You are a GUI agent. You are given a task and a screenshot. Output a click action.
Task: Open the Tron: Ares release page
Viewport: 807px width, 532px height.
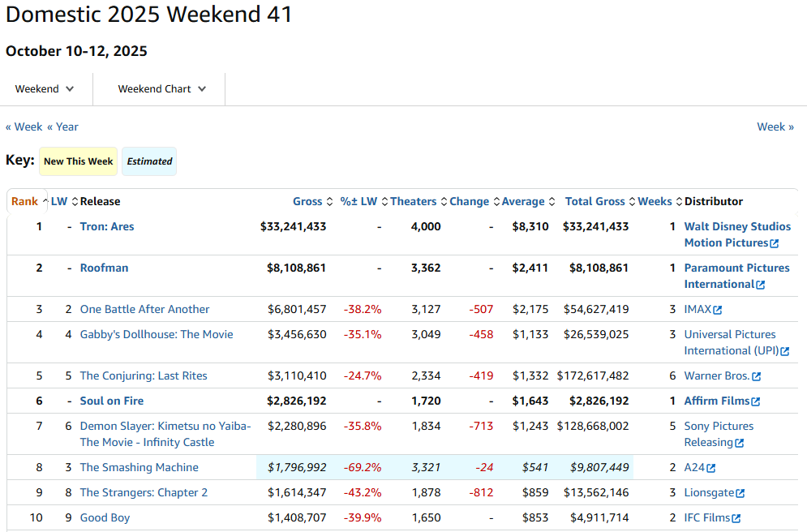coord(107,227)
